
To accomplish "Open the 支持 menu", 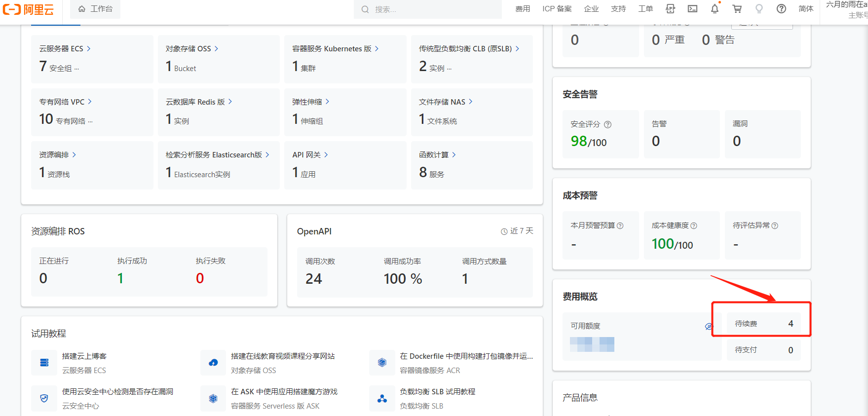I will click(618, 9).
